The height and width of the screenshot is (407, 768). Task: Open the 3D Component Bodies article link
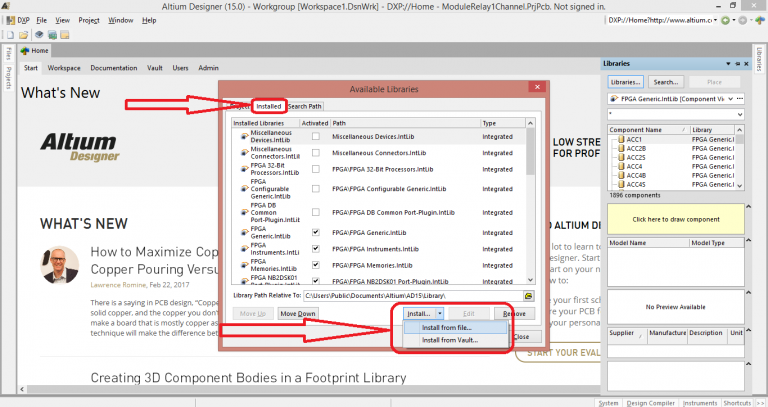[x=248, y=378]
